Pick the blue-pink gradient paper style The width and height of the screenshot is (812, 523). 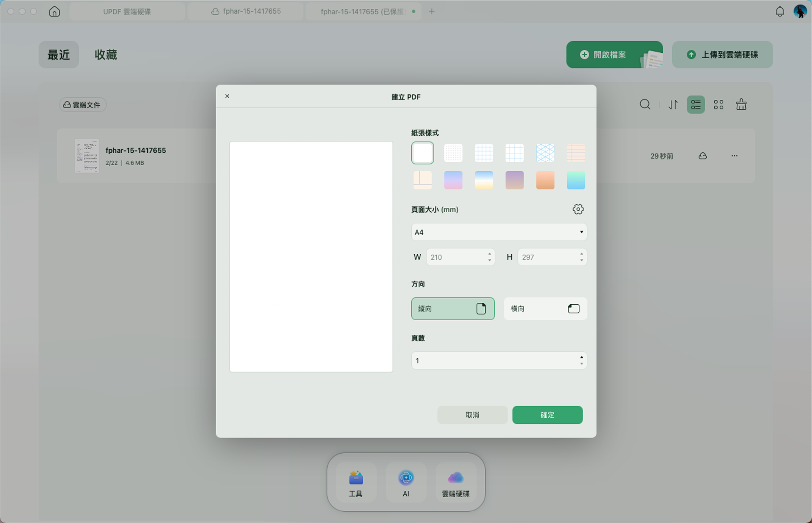(x=453, y=180)
